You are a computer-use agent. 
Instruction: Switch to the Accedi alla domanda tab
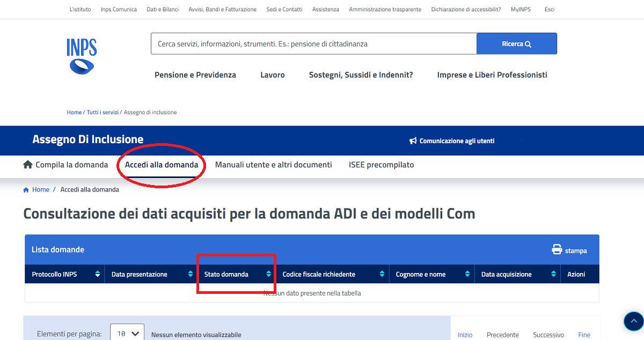(x=161, y=165)
